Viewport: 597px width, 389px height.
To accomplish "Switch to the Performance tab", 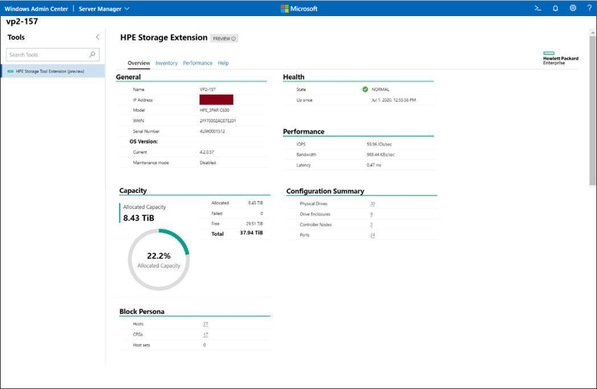I will click(x=198, y=63).
